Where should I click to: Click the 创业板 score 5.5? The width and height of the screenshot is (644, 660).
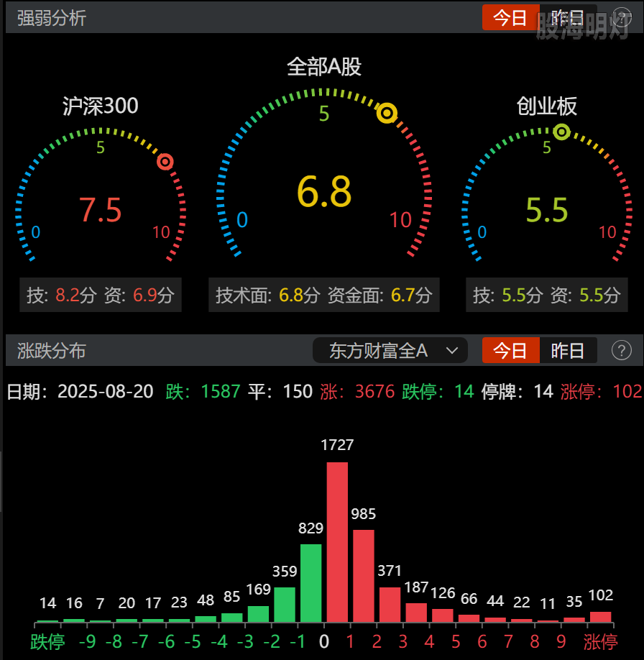pyautogui.click(x=547, y=210)
